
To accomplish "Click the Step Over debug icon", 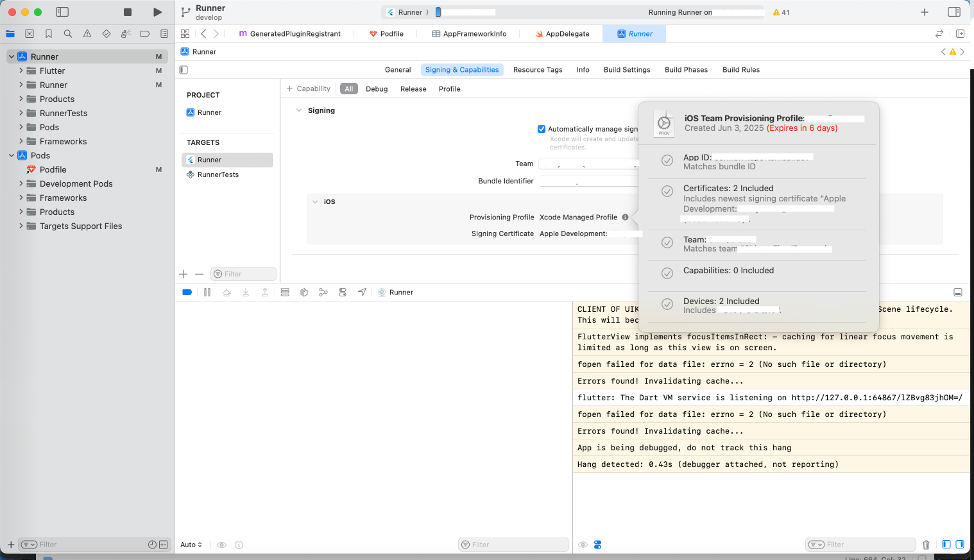I will tap(226, 292).
